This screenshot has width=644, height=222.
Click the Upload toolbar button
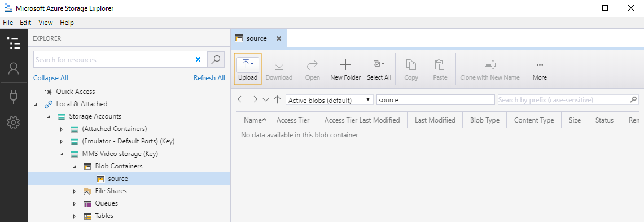[x=248, y=69]
